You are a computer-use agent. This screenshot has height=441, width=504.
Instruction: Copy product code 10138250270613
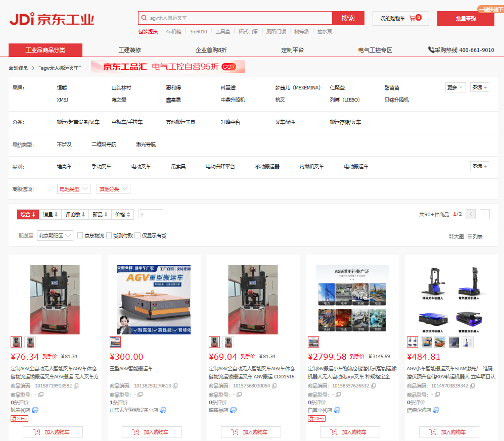click(x=175, y=386)
